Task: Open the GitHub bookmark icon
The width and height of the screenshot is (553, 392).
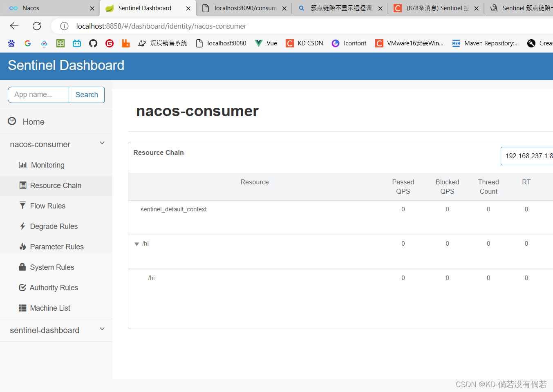Action: pyautogui.click(x=93, y=43)
